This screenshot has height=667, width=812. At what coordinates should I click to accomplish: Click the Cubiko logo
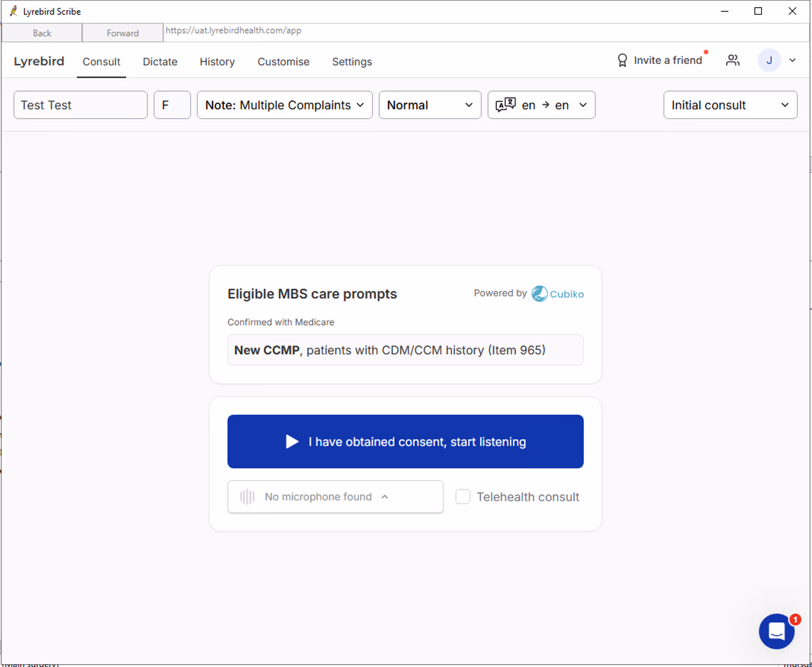pos(557,294)
